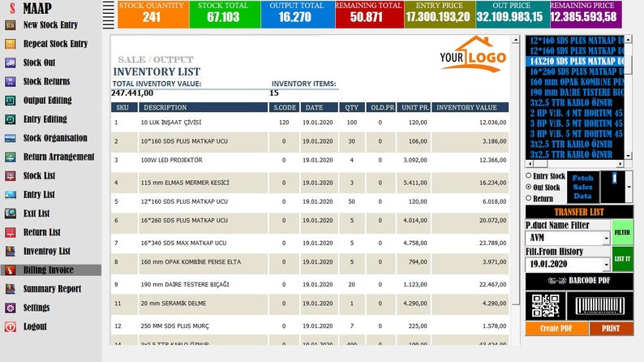Click the green FILTER button
This screenshot has height=362, width=644.
[x=622, y=233]
